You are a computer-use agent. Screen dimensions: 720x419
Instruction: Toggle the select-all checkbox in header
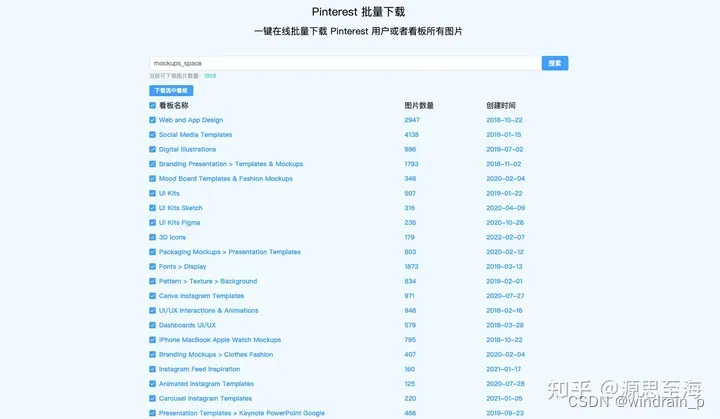(152, 105)
